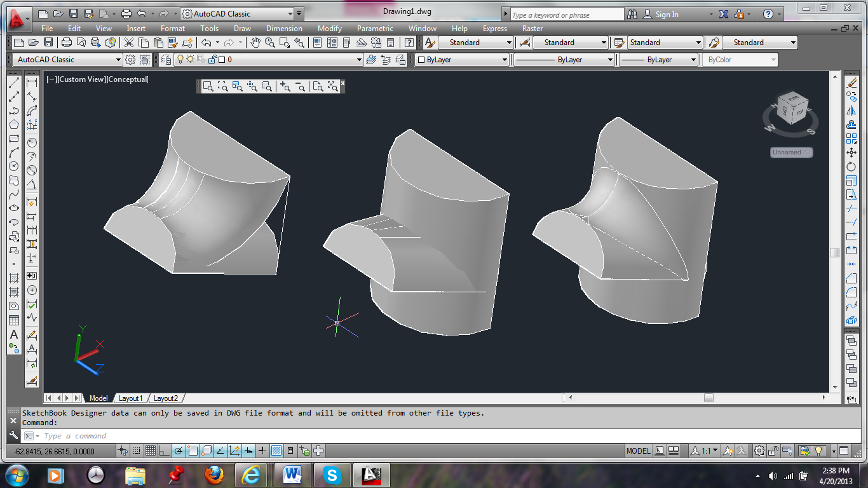Click the keyword search box in the title bar

click(567, 15)
